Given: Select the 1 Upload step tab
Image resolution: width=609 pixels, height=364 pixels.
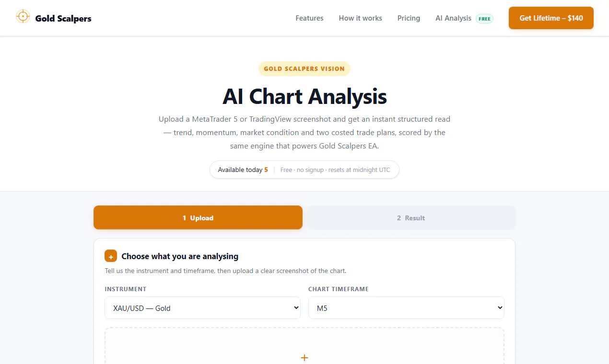Looking at the screenshot, I should click(x=198, y=218).
